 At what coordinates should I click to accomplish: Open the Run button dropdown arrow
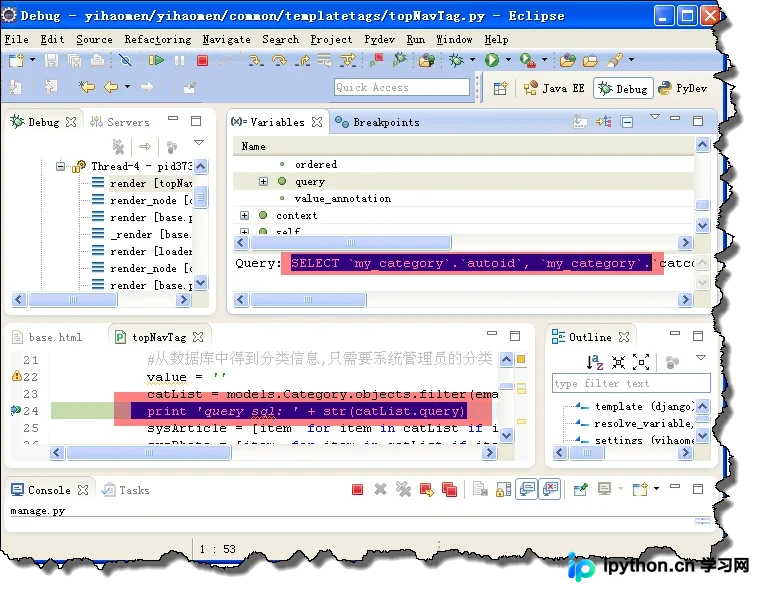[x=508, y=60]
